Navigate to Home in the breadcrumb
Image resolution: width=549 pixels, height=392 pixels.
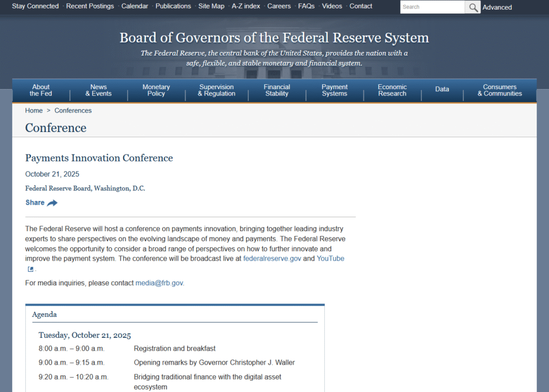tap(34, 110)
